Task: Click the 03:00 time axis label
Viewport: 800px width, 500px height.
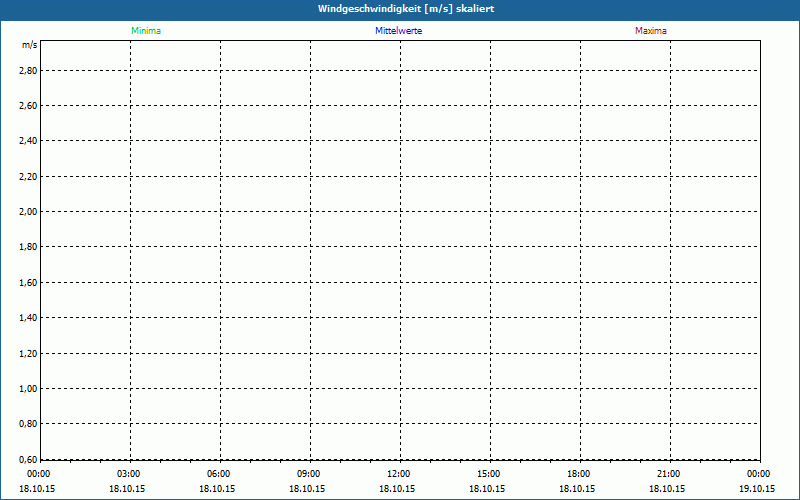Action: tap(129, 474)
